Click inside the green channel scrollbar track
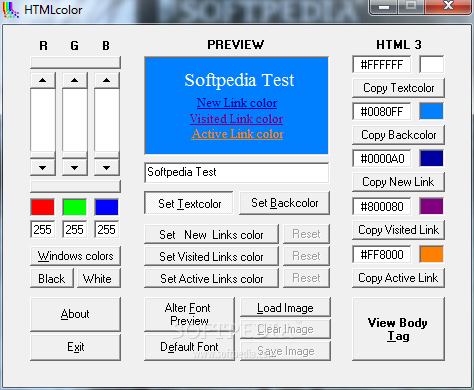474x390 pixels. point(75,120)
